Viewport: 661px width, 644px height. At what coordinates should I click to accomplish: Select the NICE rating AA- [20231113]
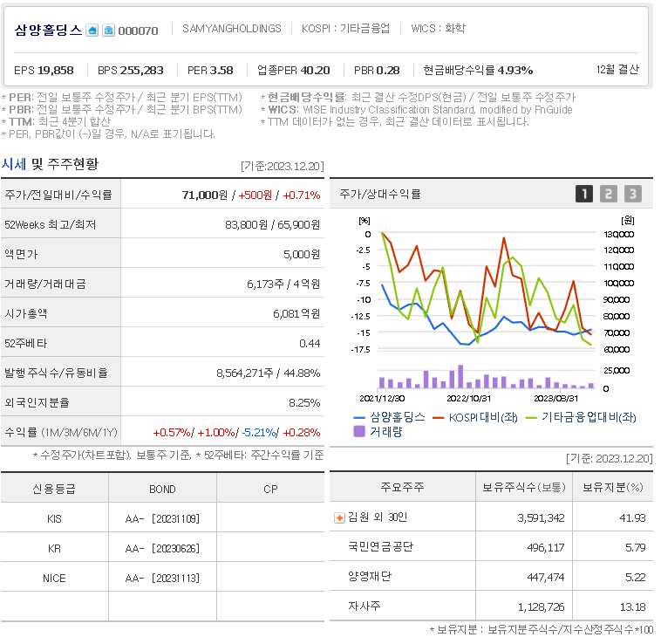tap(162, 579)
